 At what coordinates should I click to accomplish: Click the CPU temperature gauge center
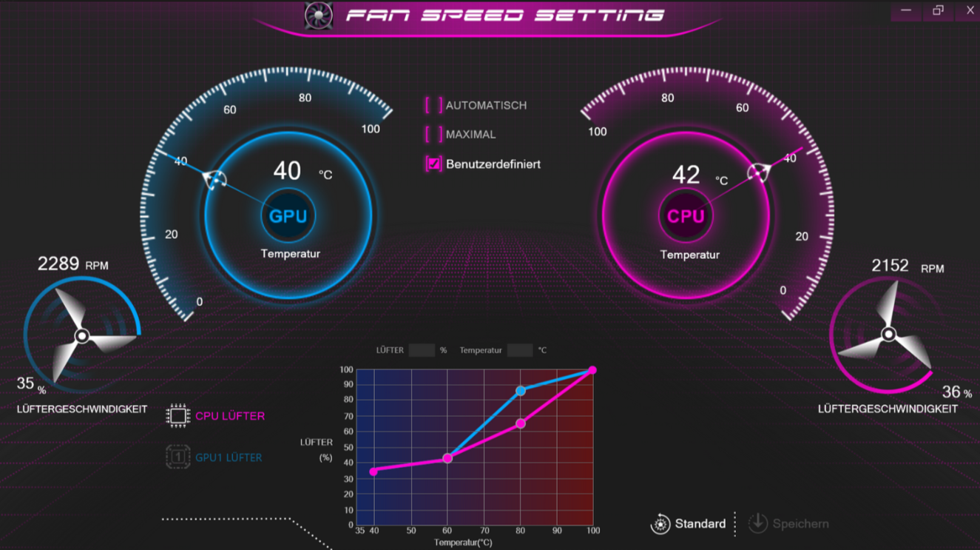686,216
